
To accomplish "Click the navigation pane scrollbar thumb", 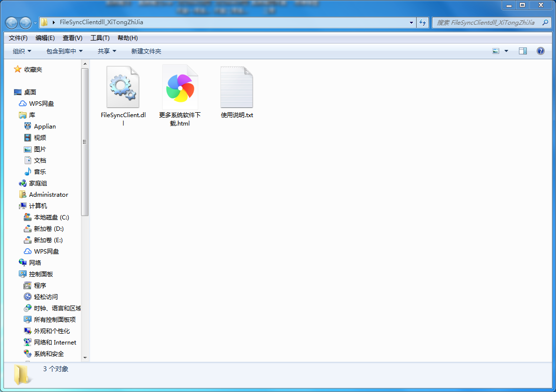I will tap(85, 142).
